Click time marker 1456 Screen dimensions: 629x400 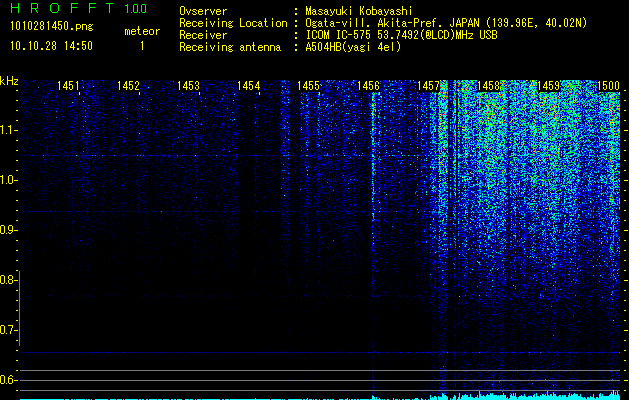[368, 85]
